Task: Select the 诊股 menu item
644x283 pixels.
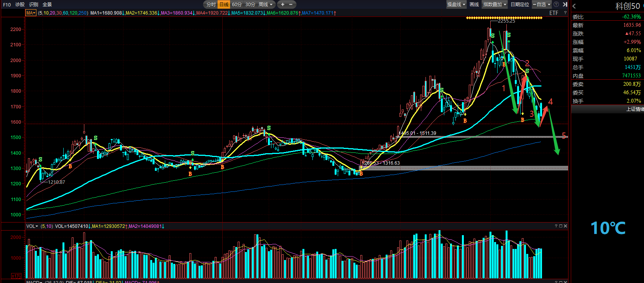Action: point(20,5)
